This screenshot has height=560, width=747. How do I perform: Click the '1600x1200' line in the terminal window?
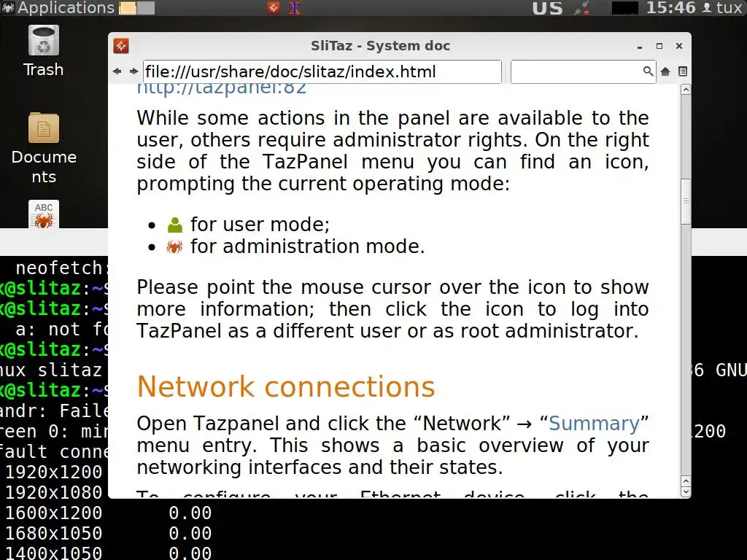(x=53, y=513)
